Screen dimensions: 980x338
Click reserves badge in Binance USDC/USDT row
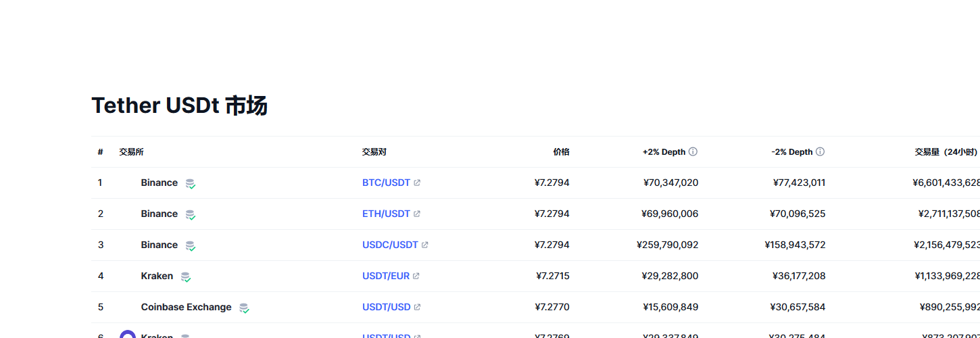pyautogui.click(x=191, y=245)
